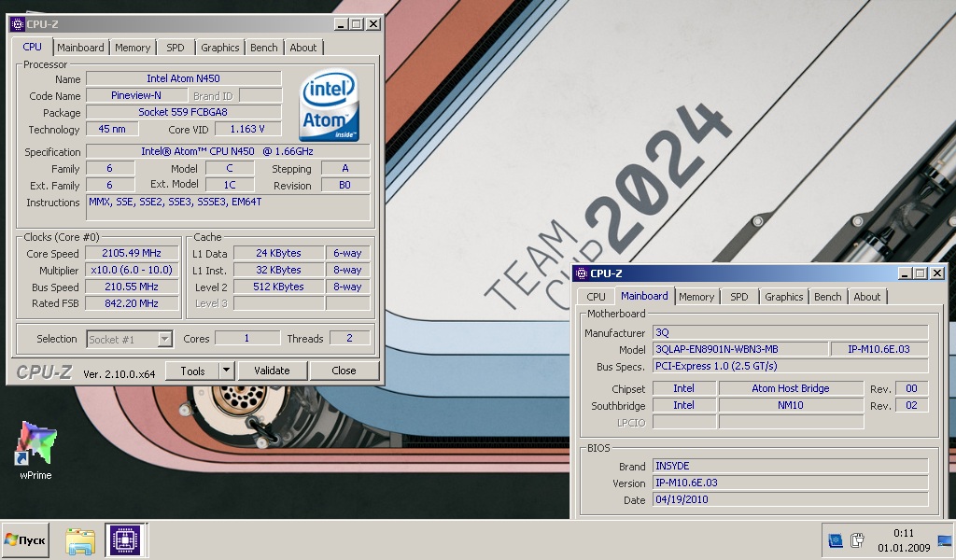
Task: Open the File Explorer taskbar icon
Action: tap(80, 539)
